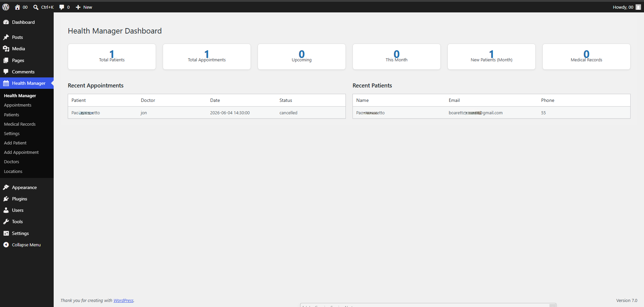Click the Email column header
644x307 pixels.
click(x=454, y=100)
